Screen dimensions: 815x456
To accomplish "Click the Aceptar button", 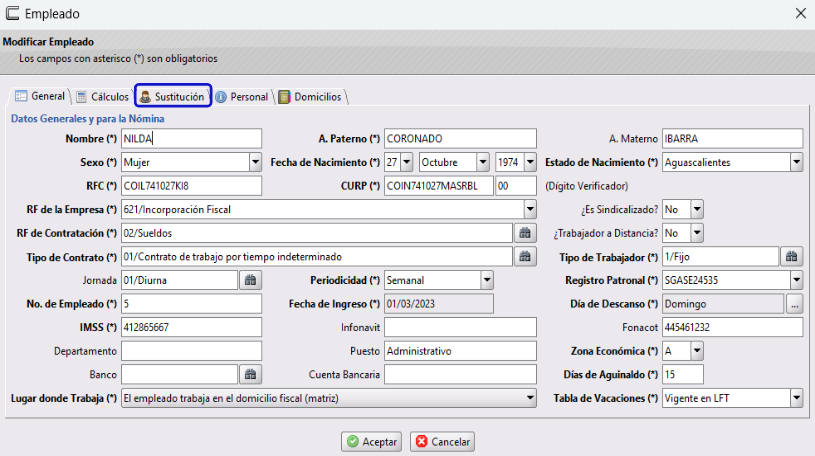I will (372, 441).
